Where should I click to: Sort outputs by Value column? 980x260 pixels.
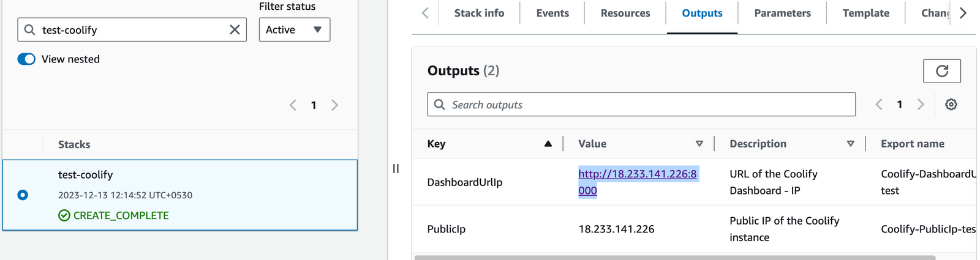(x=699, y=144)
